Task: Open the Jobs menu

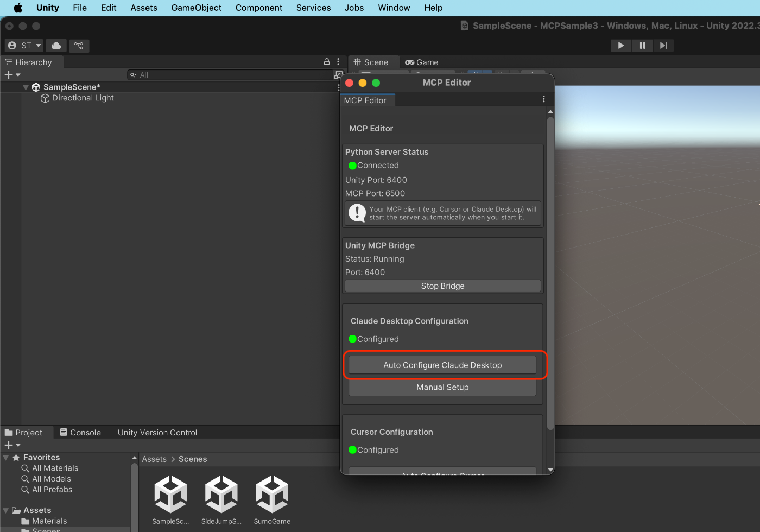Action: [x=354, y=8]
